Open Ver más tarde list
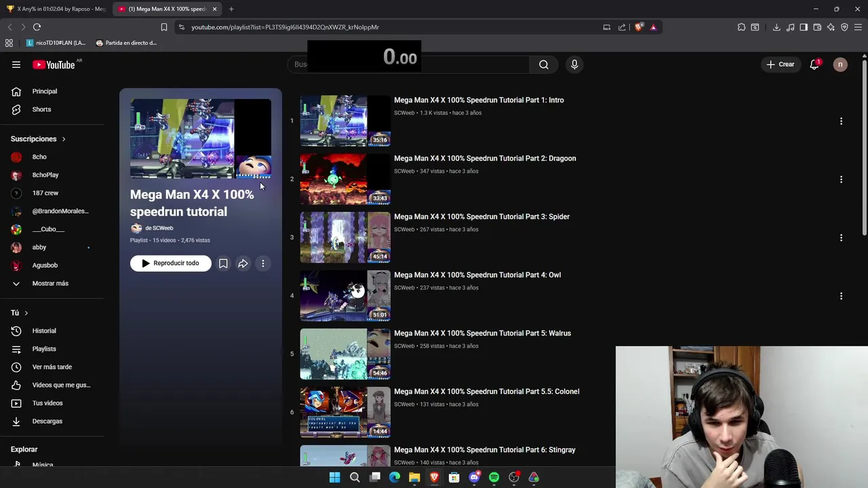The image size is (868, 488). point(52,367)
